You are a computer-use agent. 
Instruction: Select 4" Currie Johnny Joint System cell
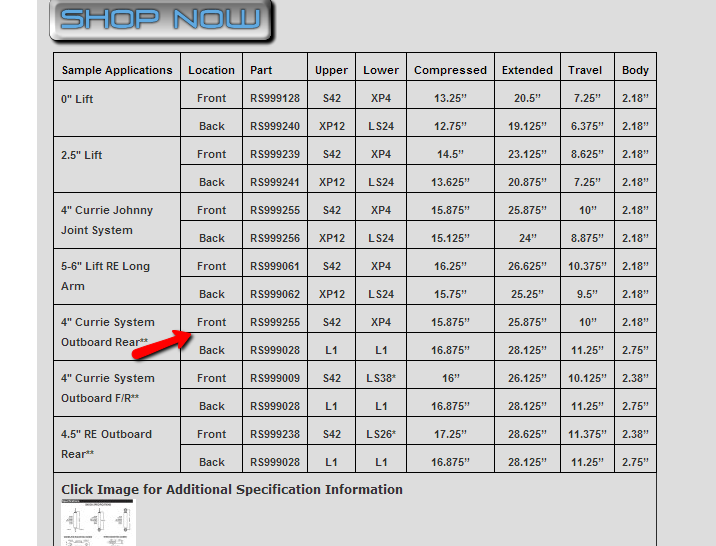[117, 221]
